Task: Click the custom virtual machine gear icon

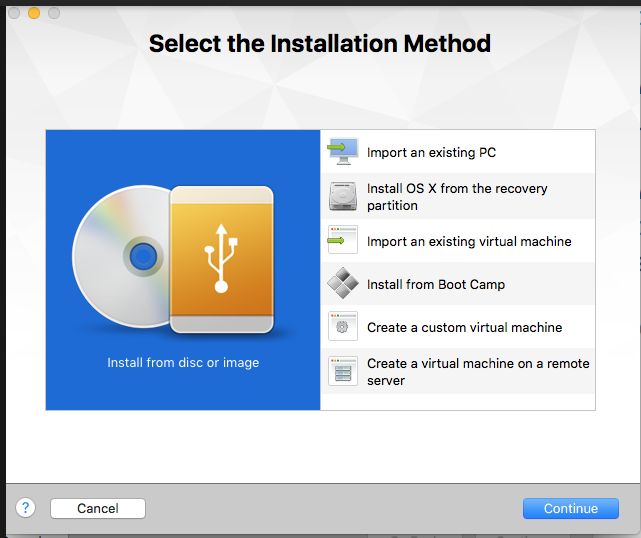Action: click(x=343, y=326)
